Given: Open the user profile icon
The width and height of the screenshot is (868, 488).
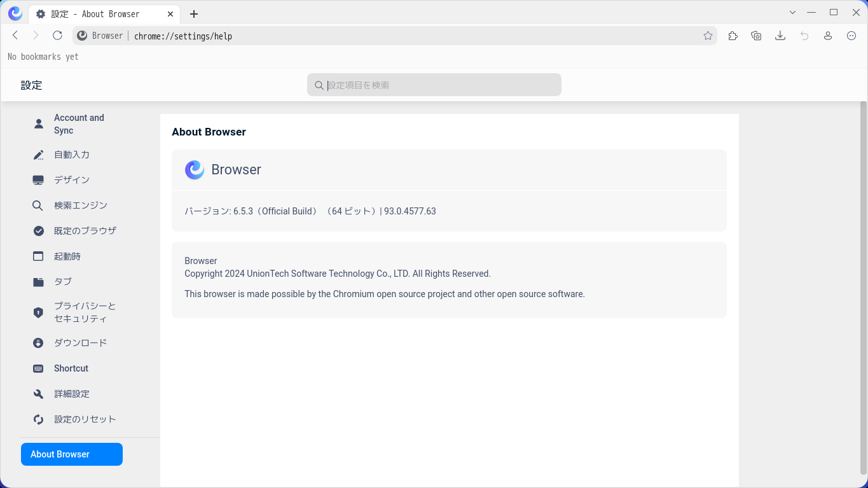Looking at the screenshot, I should [x=828, y=36].
